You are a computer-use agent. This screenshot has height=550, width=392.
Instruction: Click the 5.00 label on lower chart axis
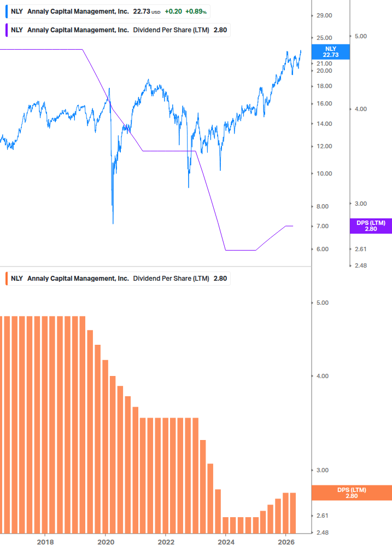click(x=323, y=303)
